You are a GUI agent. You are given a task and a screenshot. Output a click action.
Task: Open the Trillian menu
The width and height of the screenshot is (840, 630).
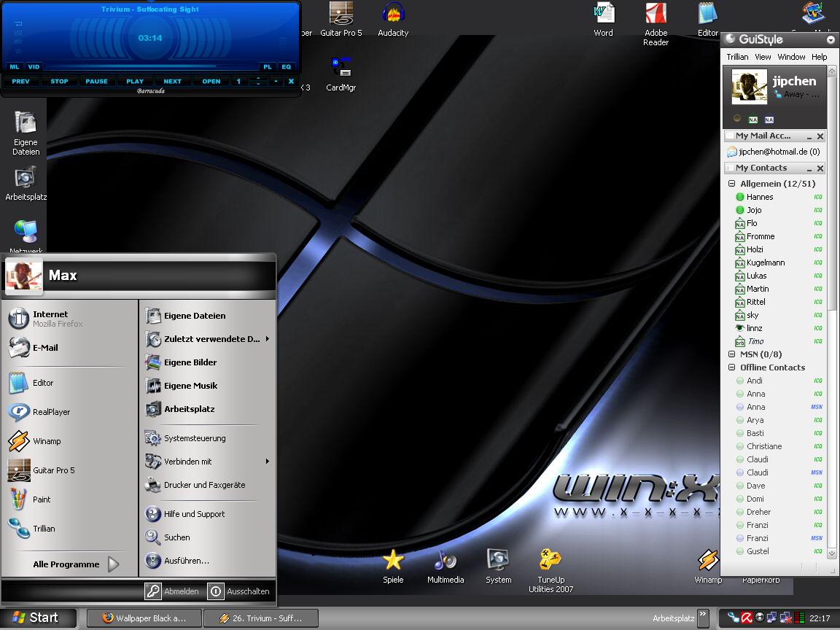[x=738, y=57]
